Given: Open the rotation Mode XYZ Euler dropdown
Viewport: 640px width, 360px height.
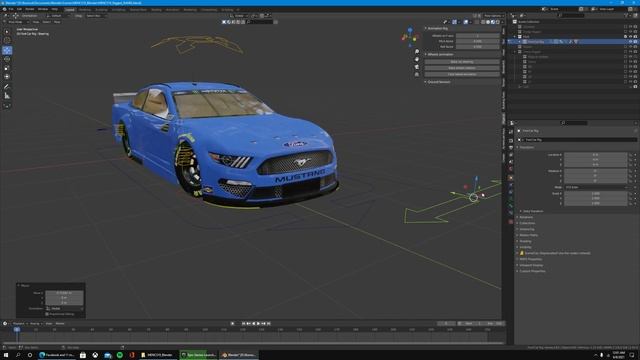Looking at the screenshot, I should click(x=596, y=187).
